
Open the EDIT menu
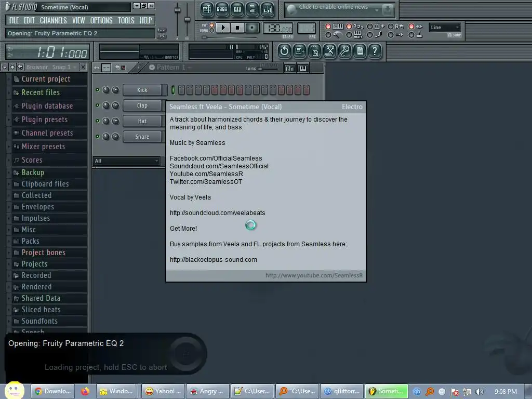click(x=29, y=20)
